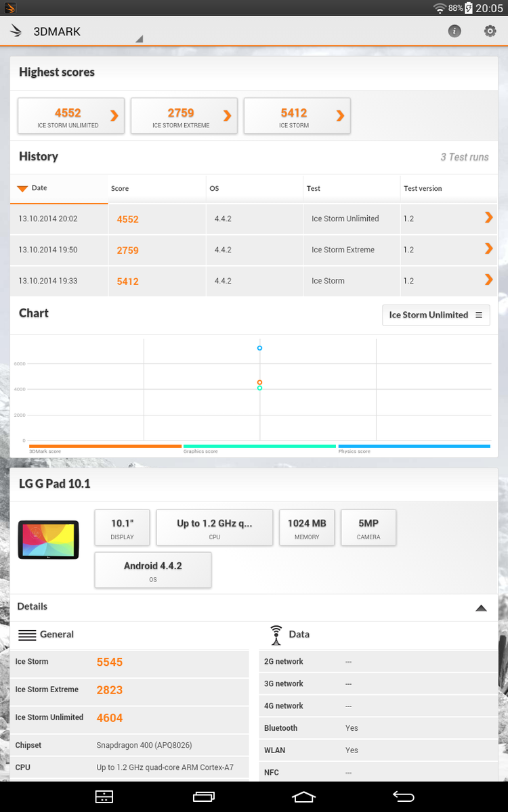Click the Test version column header

point(448,188)
